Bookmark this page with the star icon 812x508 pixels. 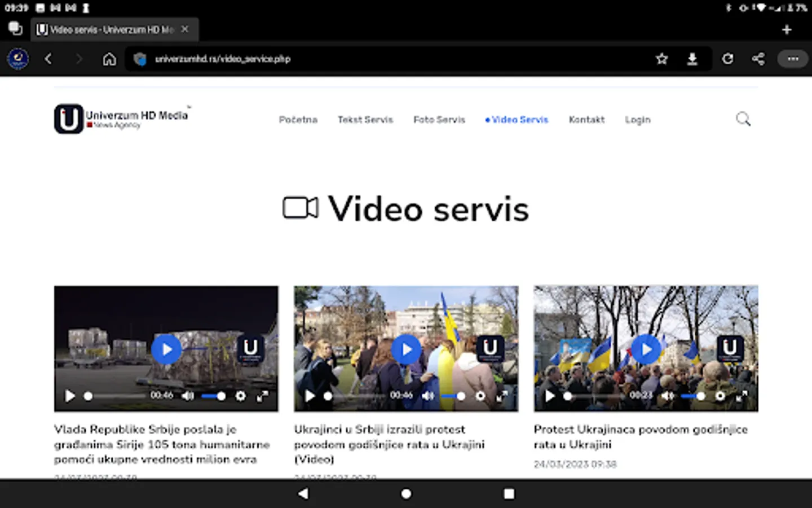662,59
